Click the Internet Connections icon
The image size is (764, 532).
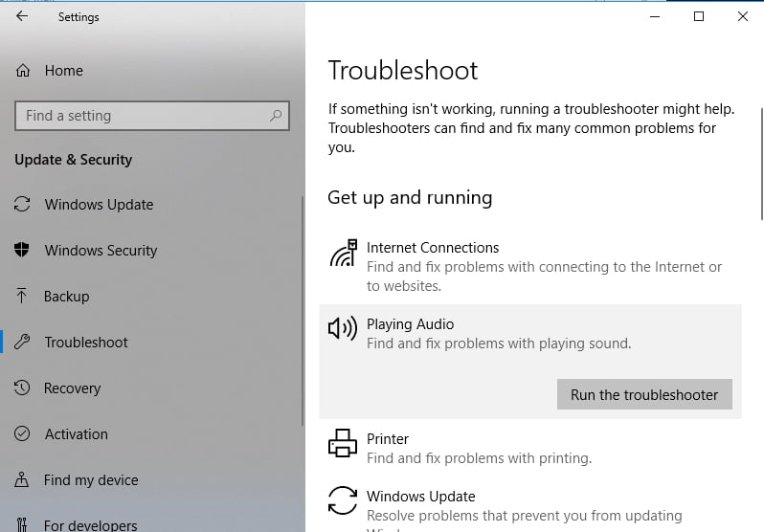click(342, 254)
